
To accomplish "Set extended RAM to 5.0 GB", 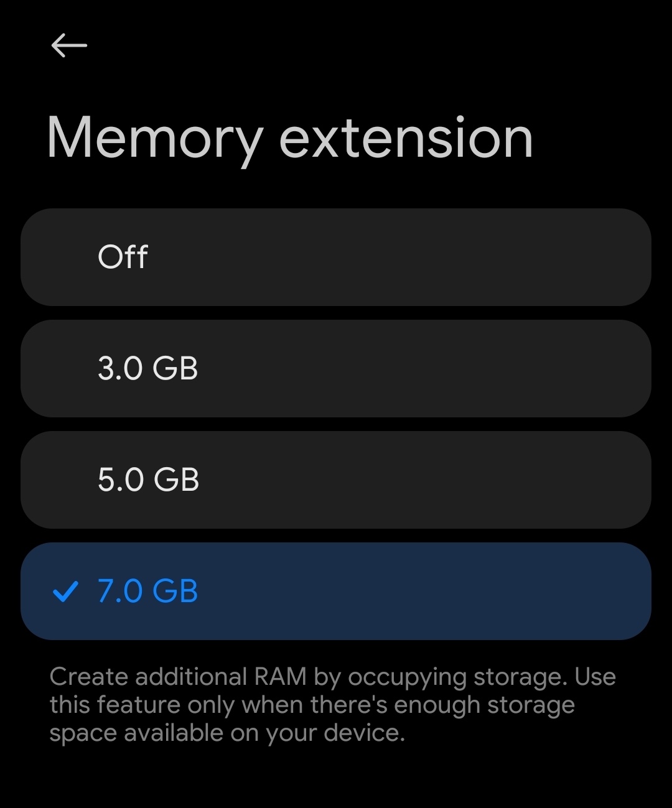I will 336,480.
